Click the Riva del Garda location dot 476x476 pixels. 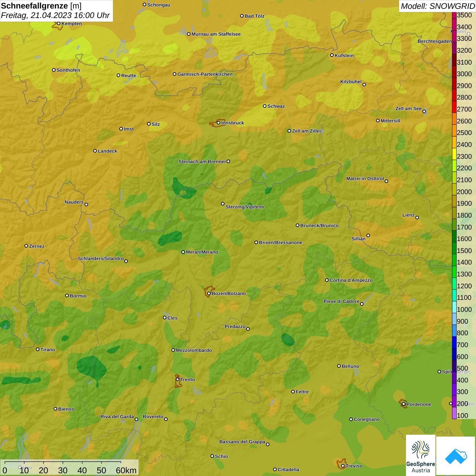(x=136, y=419)
